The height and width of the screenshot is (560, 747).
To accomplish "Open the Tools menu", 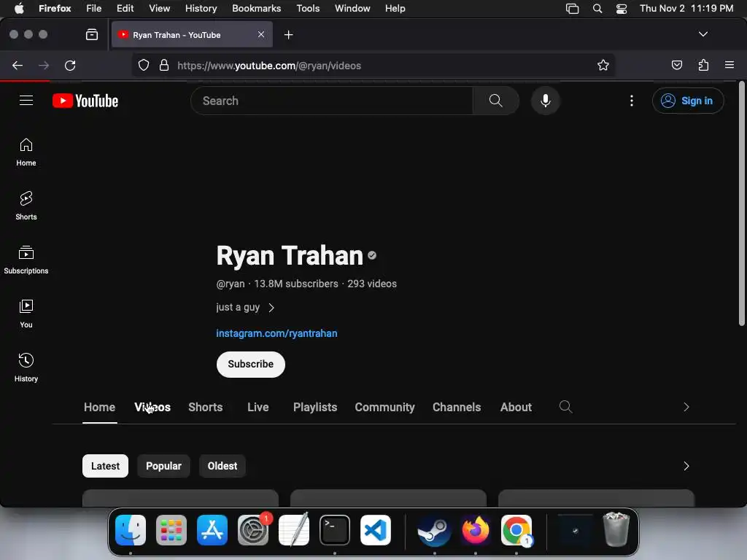I will pyautogui.click(x=308, y=8).
